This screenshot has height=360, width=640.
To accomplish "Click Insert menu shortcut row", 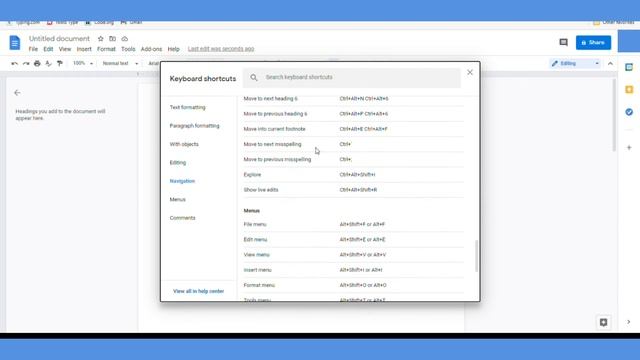I will click(353, 270).
